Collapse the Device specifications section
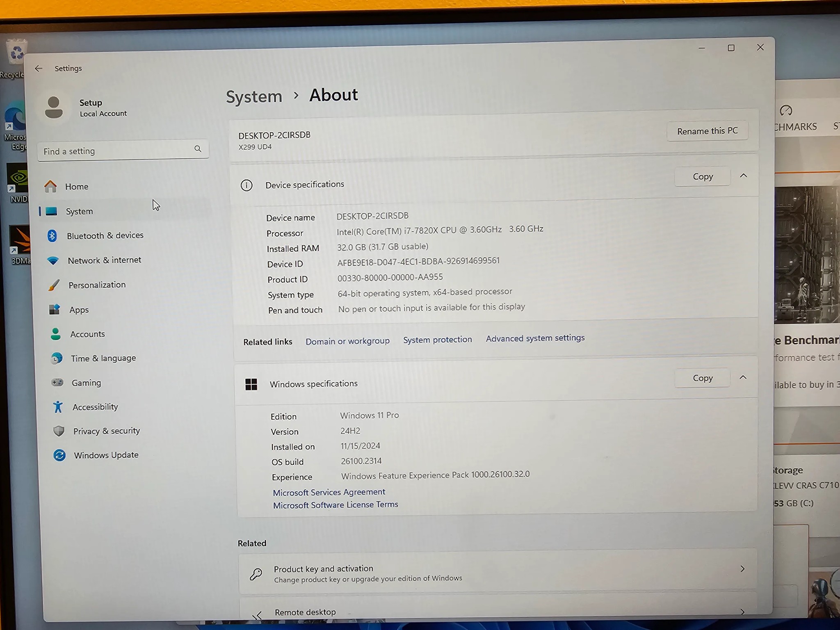The image size is (840, 630). [x=744, y=176]
